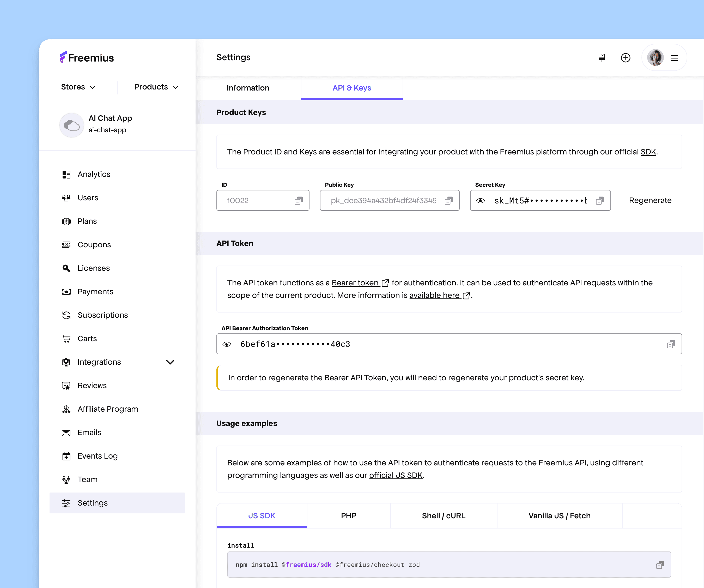Click the 'Product Keys' section heading
Screen dimensions: 704x588
241,112
